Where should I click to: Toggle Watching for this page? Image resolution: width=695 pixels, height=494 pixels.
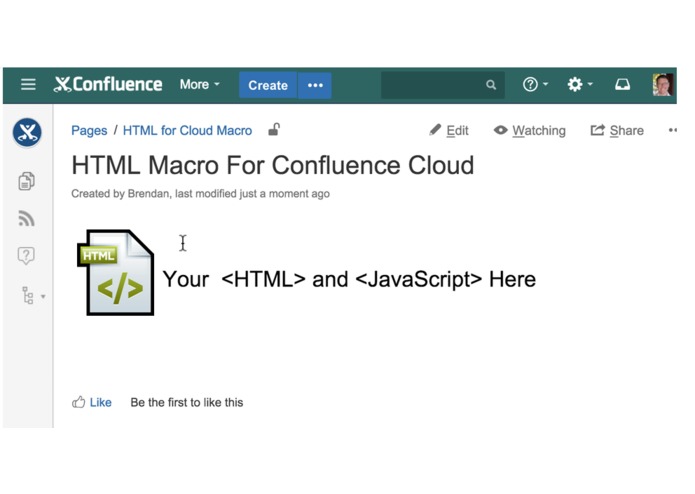tap(530, 131)
